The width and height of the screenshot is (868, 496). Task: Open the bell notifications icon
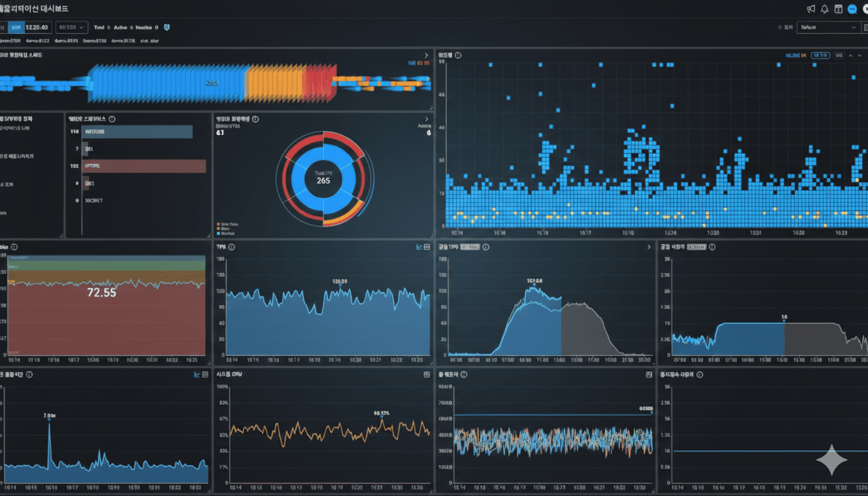(x=825, y=9)
